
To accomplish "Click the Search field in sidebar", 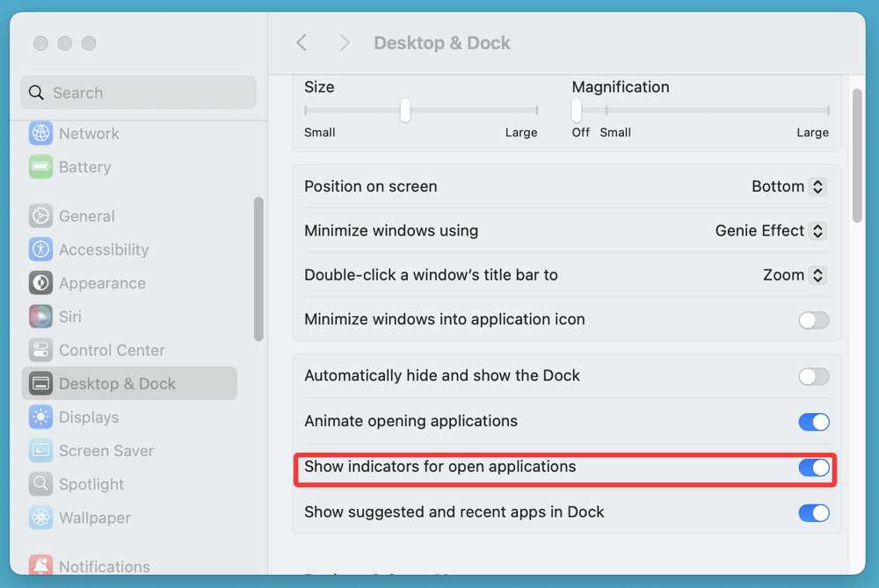I will (138, 92).
